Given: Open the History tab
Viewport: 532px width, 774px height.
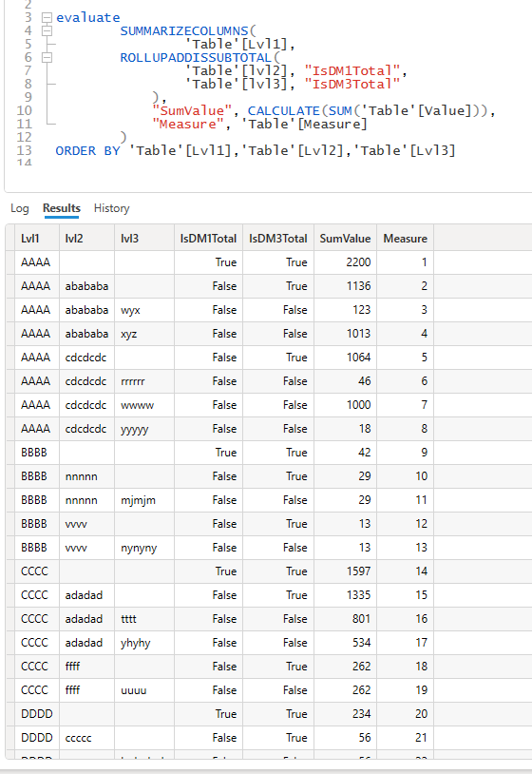Looking at the screenshot, I should pyautogui.click(x=111, y=208).
